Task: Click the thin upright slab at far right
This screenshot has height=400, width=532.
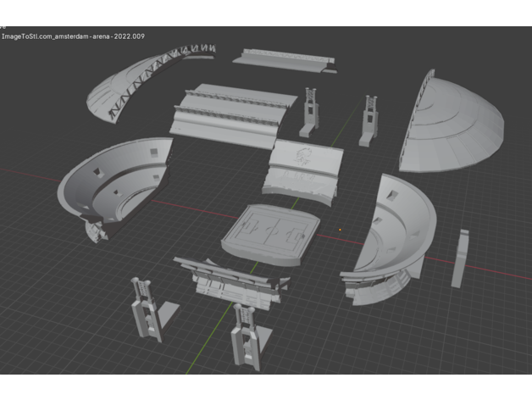Action: [460, 258]
